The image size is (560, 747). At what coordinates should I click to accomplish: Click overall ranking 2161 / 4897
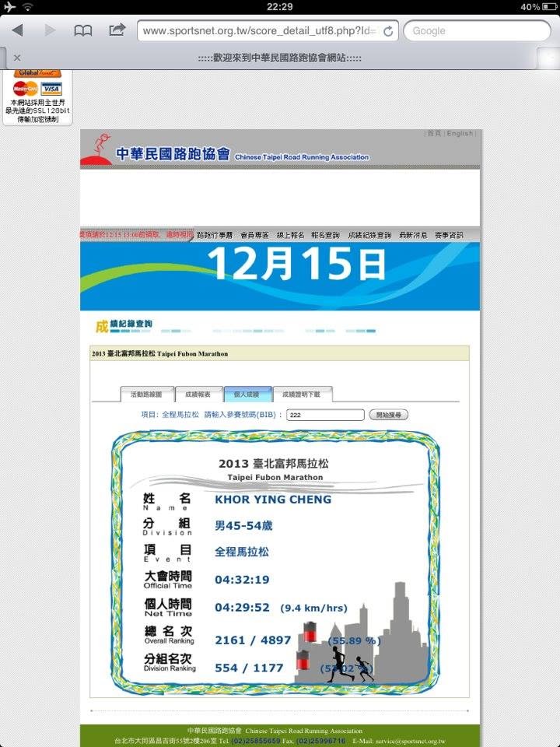pyautogui.click(x=253, y=640)
